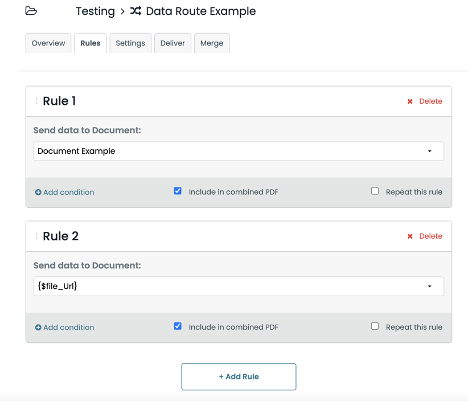The width and height of the screenshot is (468, 401).
Task: Uncheck Include in combined PDF for Rule 1
Action: (178, 191)
